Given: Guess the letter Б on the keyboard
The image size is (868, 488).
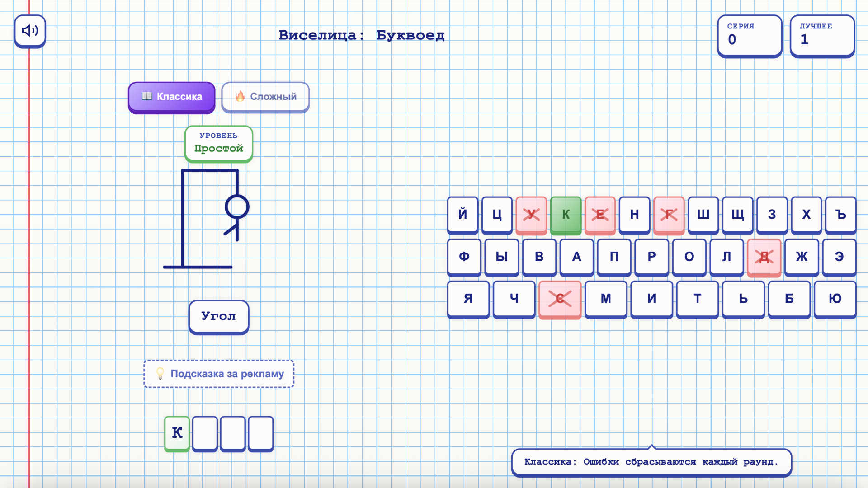Looking at the screenshot, I should pos(789,299).
